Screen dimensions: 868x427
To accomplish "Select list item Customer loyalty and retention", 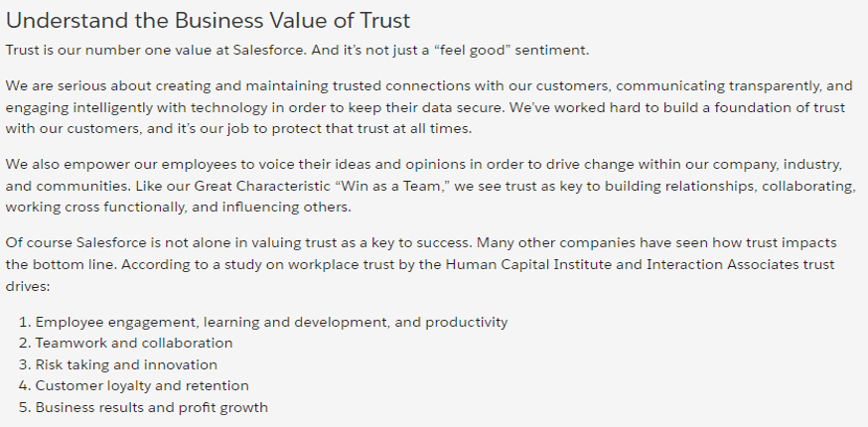I will pos(142,385).
